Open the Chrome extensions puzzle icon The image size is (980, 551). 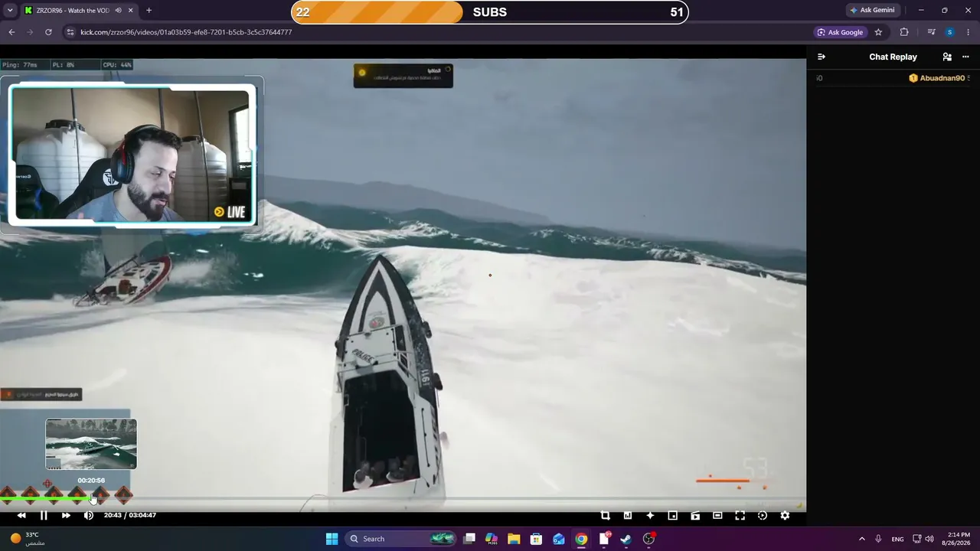point(904,32)
